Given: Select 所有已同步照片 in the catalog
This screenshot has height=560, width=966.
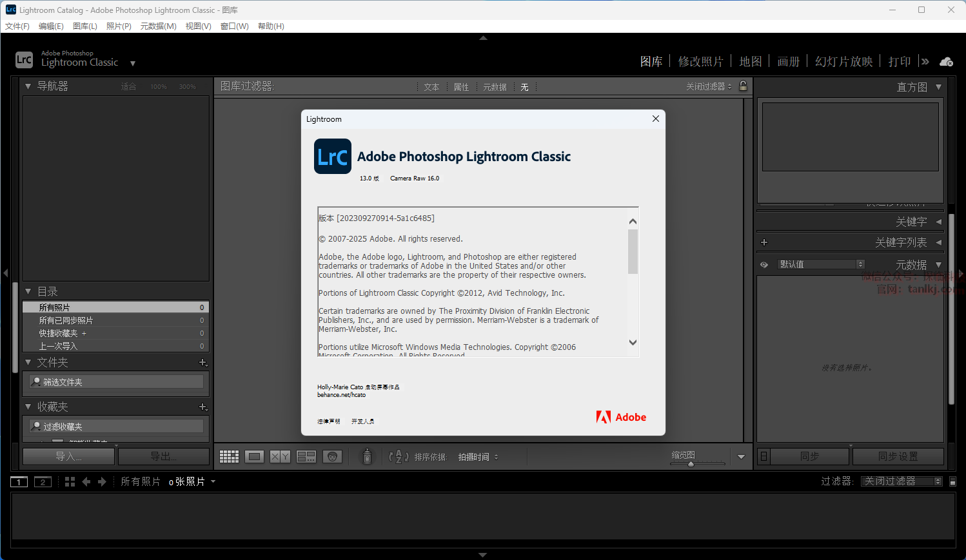Looking at the screenshot, I should coord(115,320).
